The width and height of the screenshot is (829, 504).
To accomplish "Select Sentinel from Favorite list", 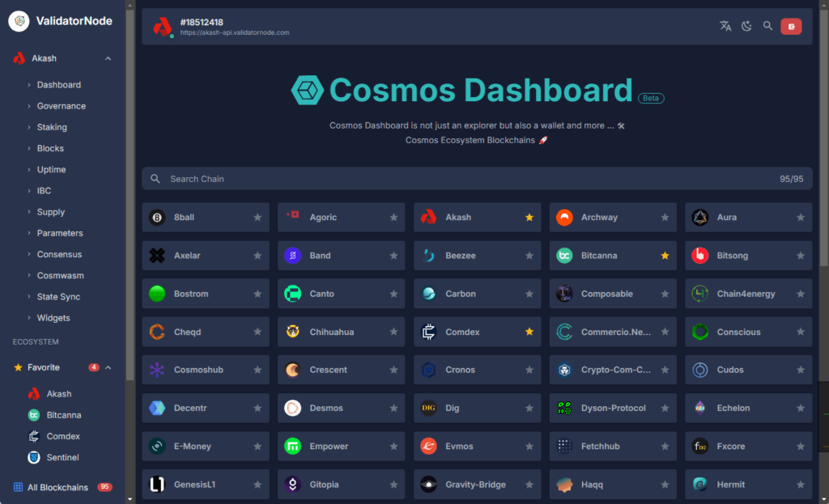I will [x=64, y=457].
